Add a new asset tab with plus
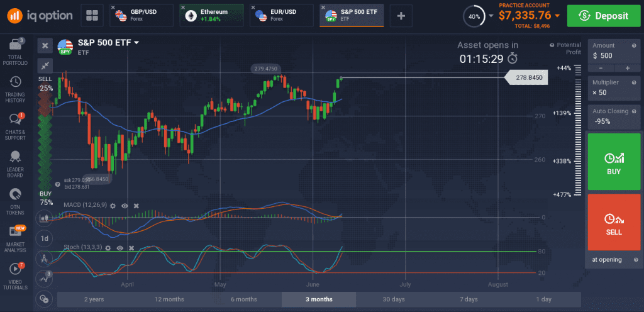This screenshot has width=644, height=312. pyautogui.click(x=401, y=16)
